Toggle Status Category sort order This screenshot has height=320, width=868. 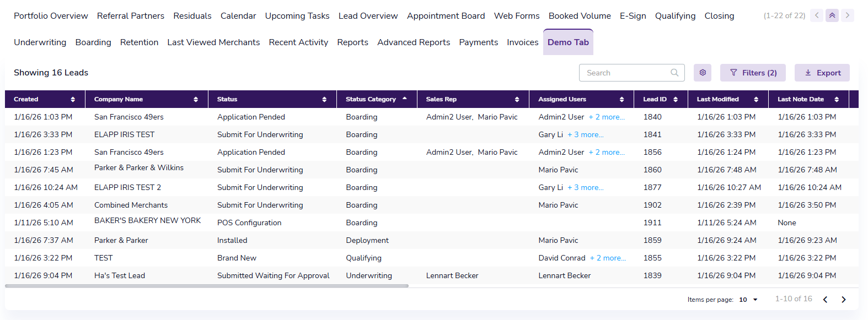[405, 99]
